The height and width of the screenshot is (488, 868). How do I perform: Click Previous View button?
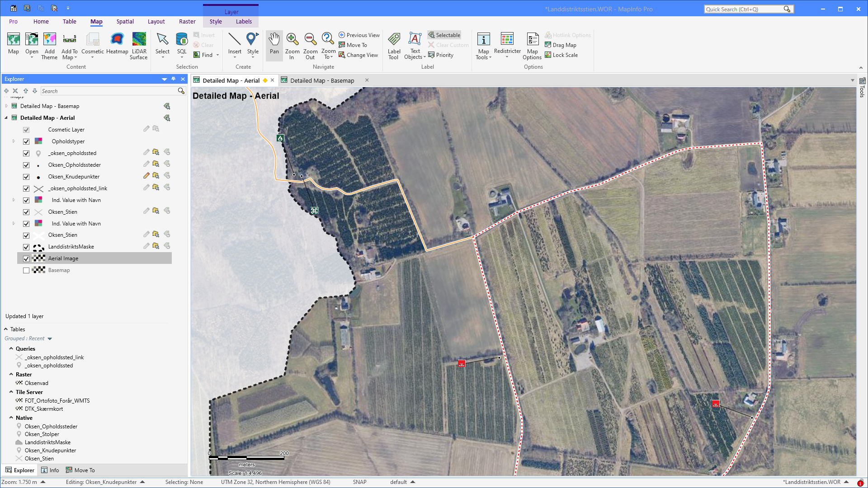coord(359,35)
